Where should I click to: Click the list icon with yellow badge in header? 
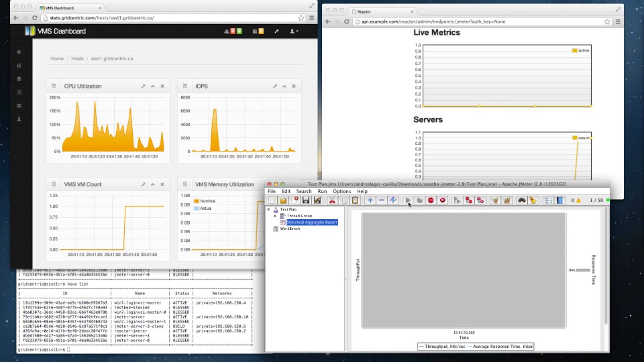(255, 31)
